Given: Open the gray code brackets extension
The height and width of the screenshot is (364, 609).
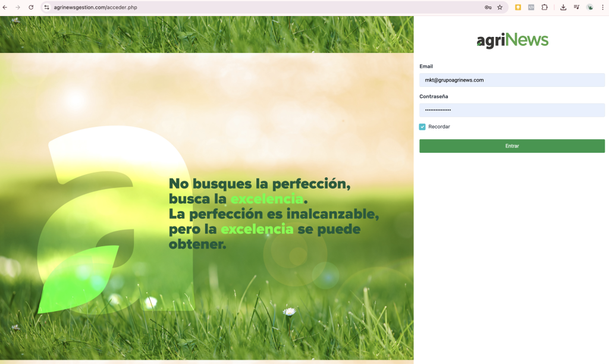Looking at the screenshot, I should 531,7.
